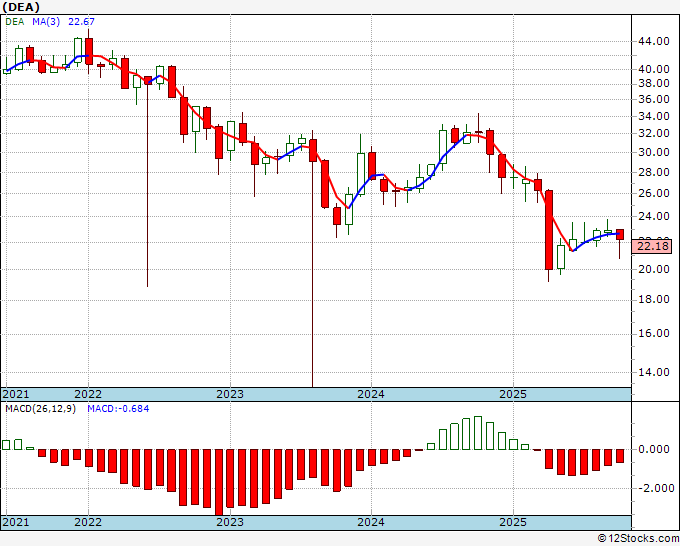
Task: Click the MACD:-0.684 value label
Action: coord(118,409)
